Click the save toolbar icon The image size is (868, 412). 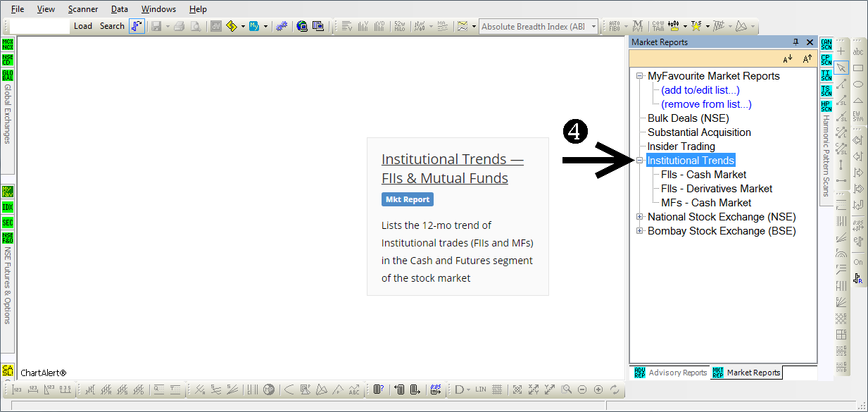coord(156,26)
